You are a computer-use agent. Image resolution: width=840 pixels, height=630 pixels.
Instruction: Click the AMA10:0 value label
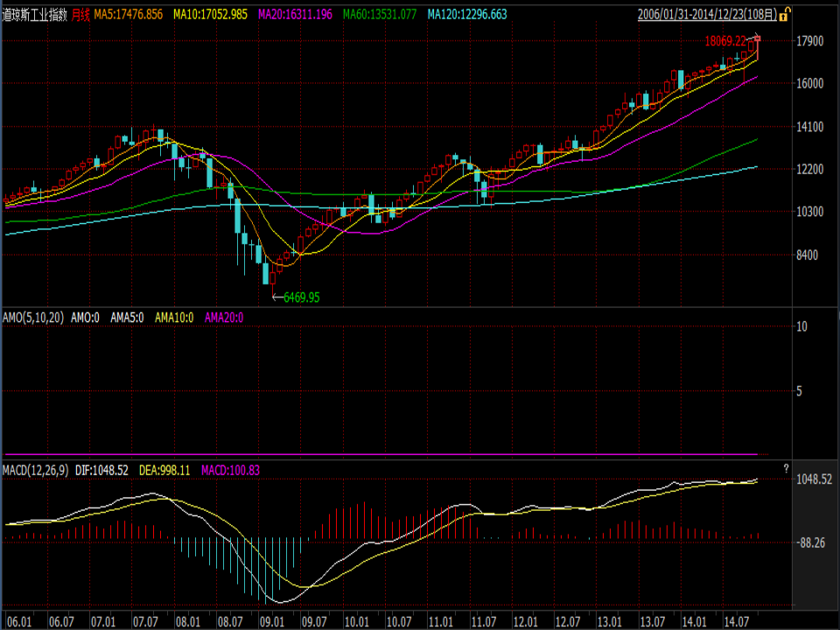(x=174, y=318)
